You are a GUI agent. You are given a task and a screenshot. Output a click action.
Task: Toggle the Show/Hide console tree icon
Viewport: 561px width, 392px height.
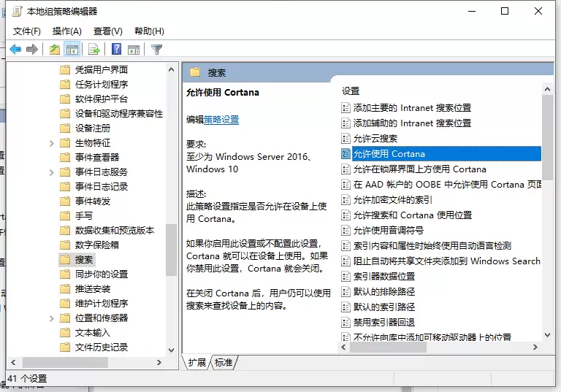coord(72,50)
